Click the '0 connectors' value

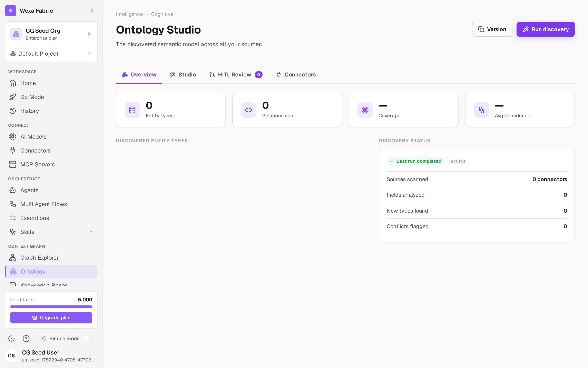point(550,179)
